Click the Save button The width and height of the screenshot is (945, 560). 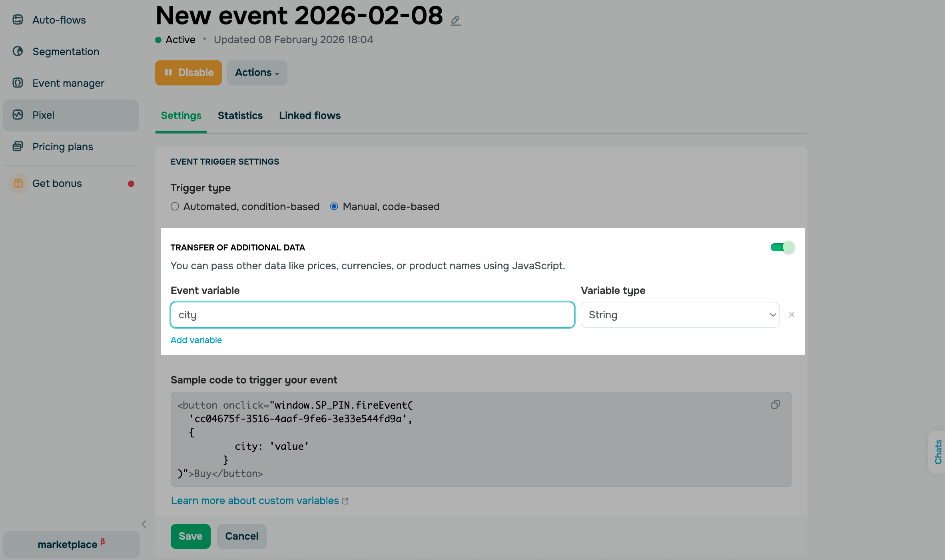tap(190, 536)
